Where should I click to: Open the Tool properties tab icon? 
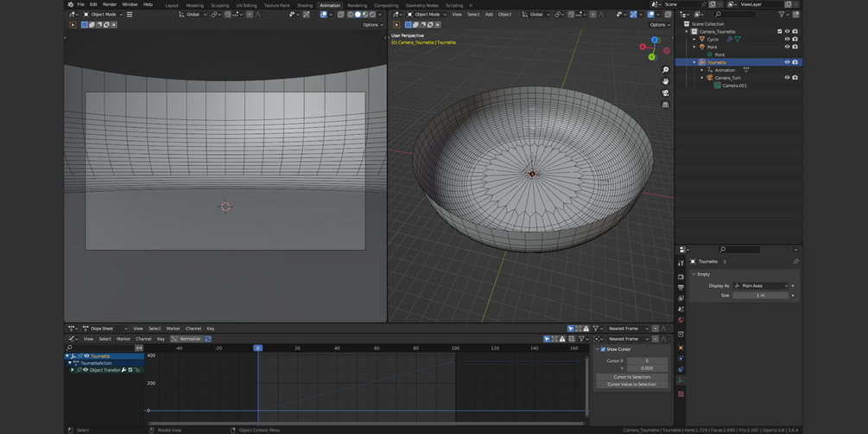(x=681, y=263)
